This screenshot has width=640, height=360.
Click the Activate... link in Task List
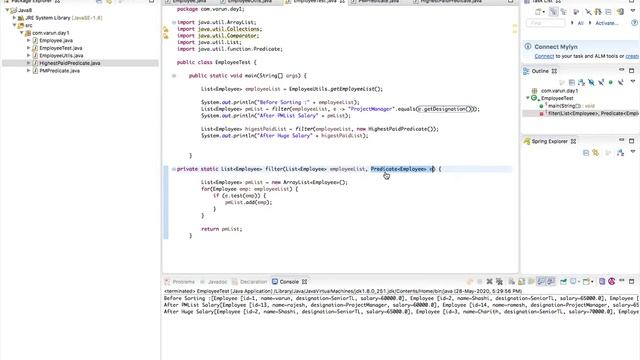click(x=607, y=23)
